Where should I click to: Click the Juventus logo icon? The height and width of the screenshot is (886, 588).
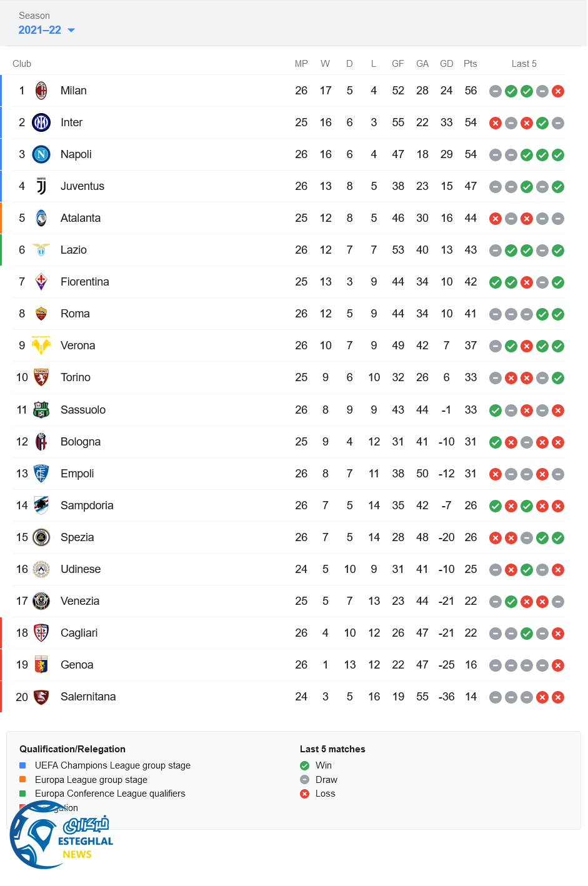coord(41,186)
